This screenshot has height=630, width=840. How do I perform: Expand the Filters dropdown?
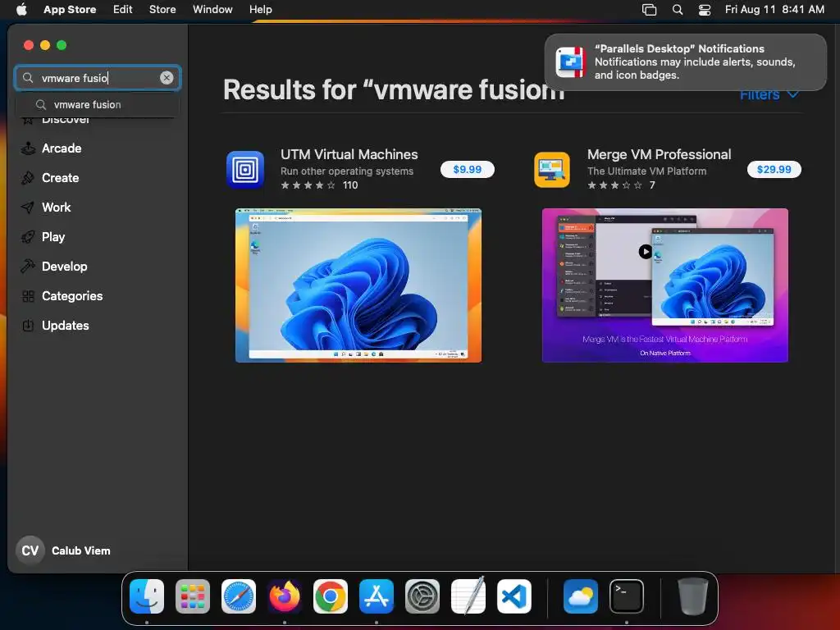click(769, 95)
